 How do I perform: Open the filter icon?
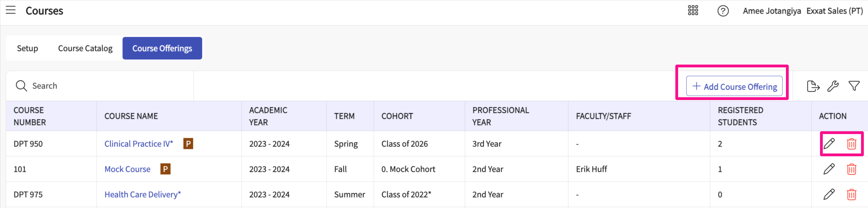854,86
